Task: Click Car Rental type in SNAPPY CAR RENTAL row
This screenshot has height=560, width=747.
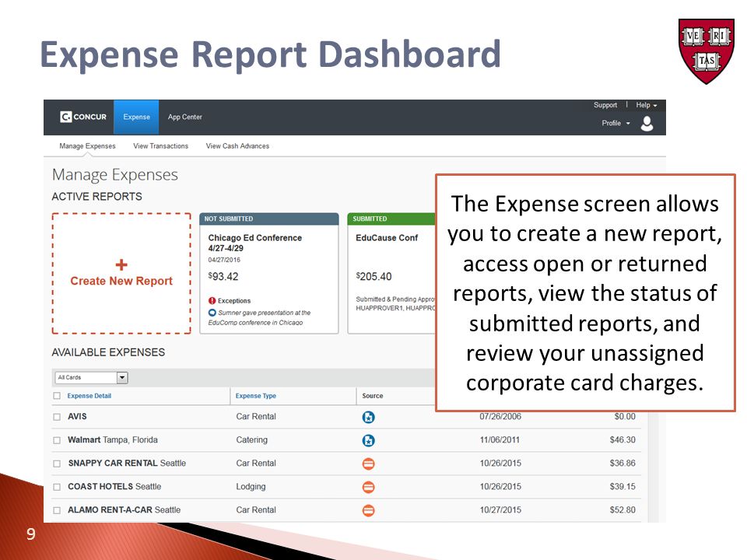Action: [x=256, y=463]
